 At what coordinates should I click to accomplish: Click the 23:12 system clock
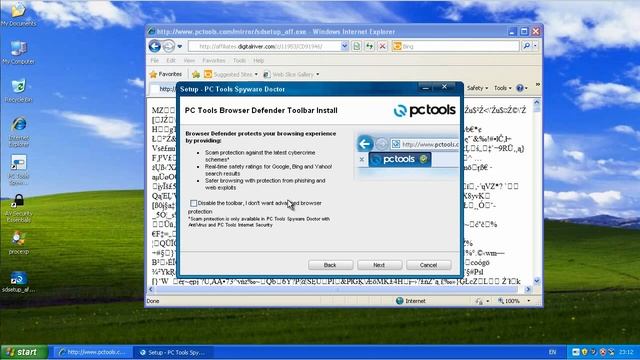tap(626, 352)
